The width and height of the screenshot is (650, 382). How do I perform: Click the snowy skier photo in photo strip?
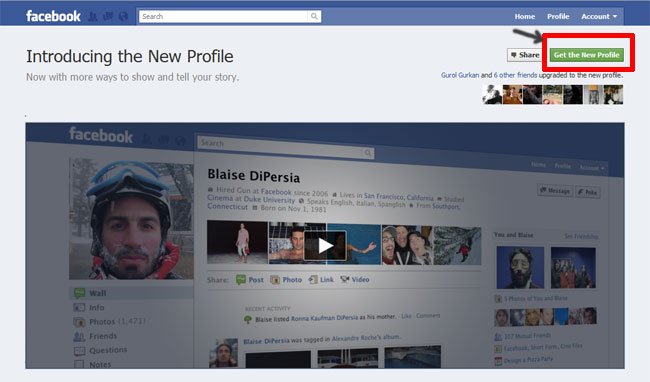click(x=457, y=246)
